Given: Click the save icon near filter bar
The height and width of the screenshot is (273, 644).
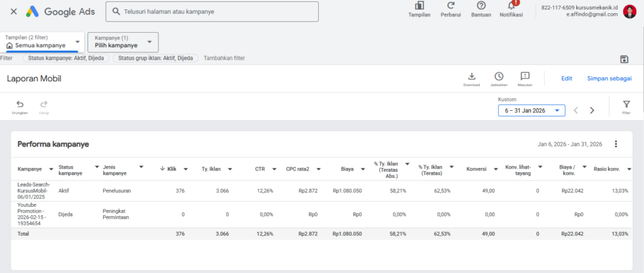Looking at the screenshot, I should [x=624, y=59].
